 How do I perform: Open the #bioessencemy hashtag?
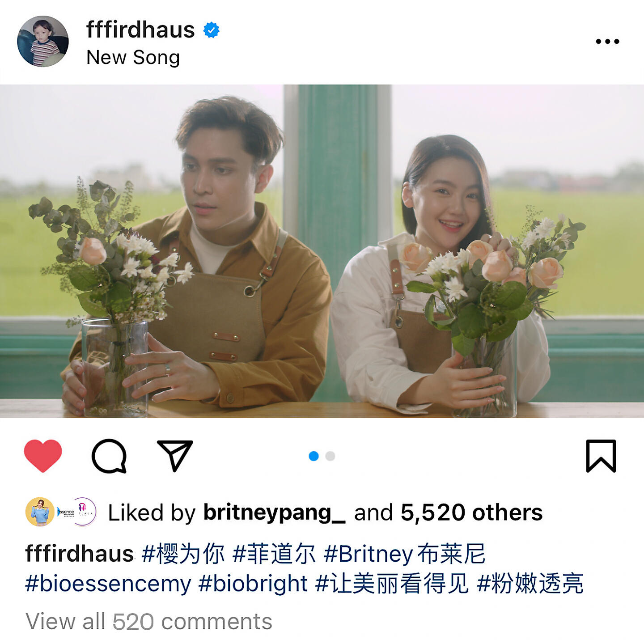[108, 584]
